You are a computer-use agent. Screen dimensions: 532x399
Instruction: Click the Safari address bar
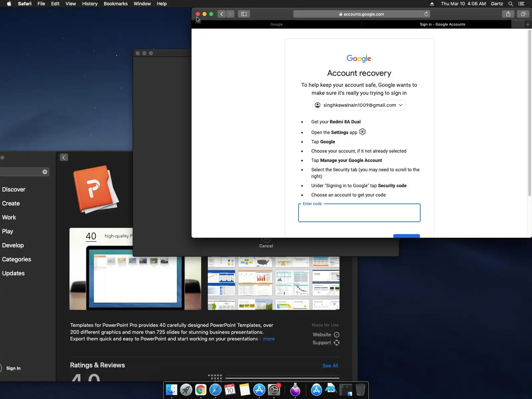[x=362, y=14]
